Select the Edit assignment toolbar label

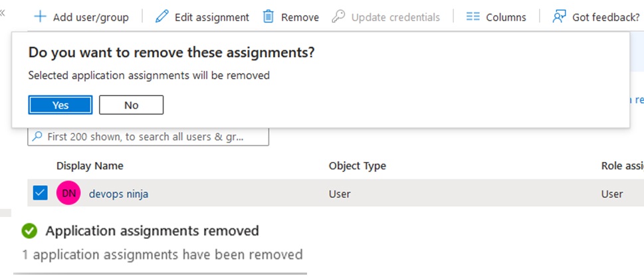pyautogui.click(x=211, y=17)
